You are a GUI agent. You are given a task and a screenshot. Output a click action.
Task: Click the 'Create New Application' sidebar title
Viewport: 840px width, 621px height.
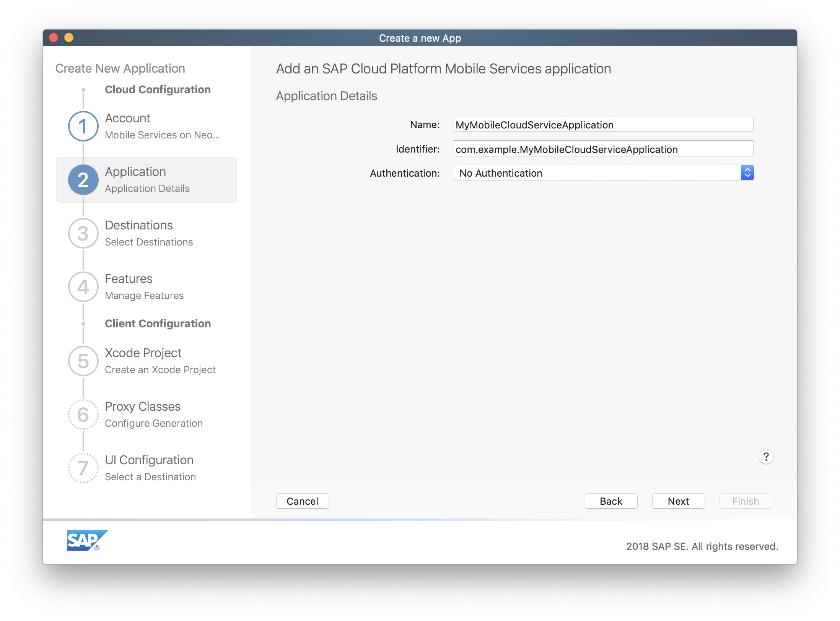pyautogui.click(x=120, y=68)
